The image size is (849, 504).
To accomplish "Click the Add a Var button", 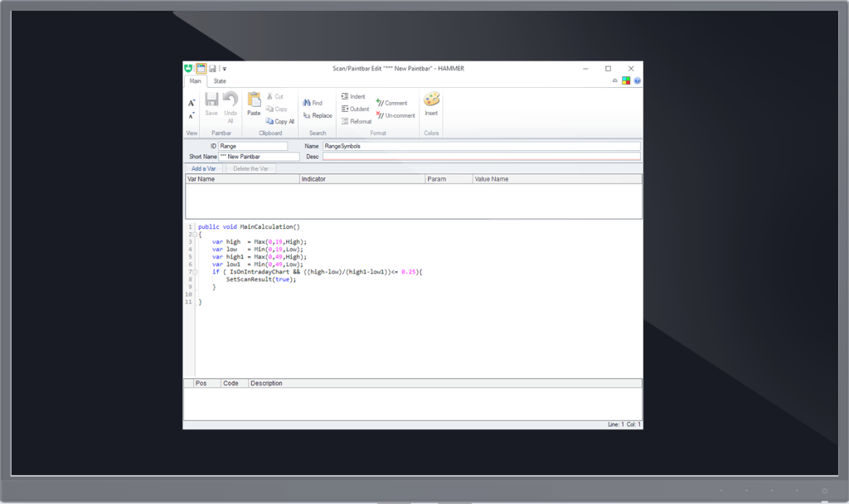I will (204, 168).
